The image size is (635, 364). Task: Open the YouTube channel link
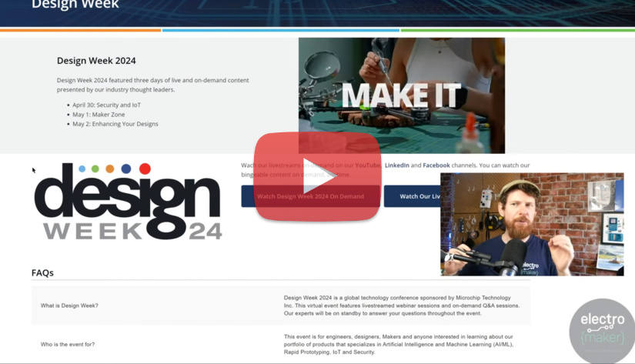[x=368, y=165]
